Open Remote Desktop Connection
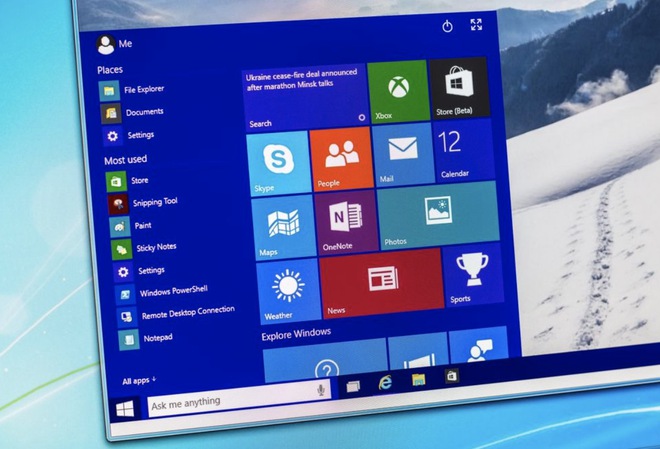 click(176, 314)
